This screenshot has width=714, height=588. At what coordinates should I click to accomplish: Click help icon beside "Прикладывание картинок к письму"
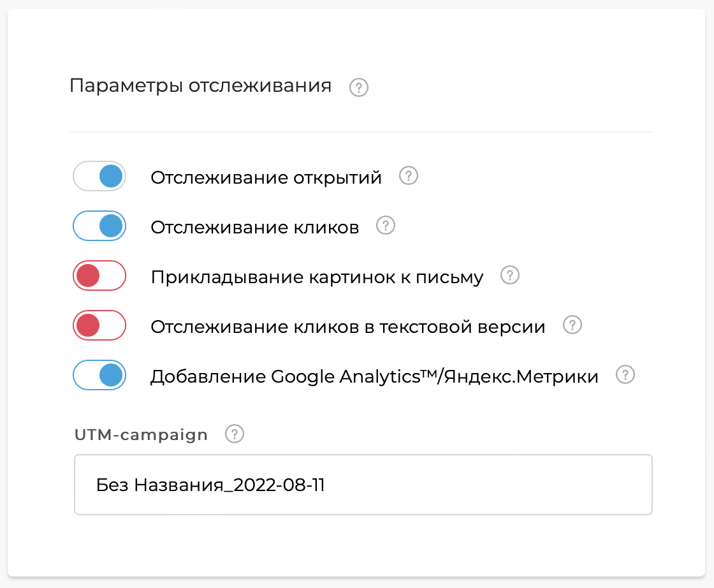[x=509, y=275]
